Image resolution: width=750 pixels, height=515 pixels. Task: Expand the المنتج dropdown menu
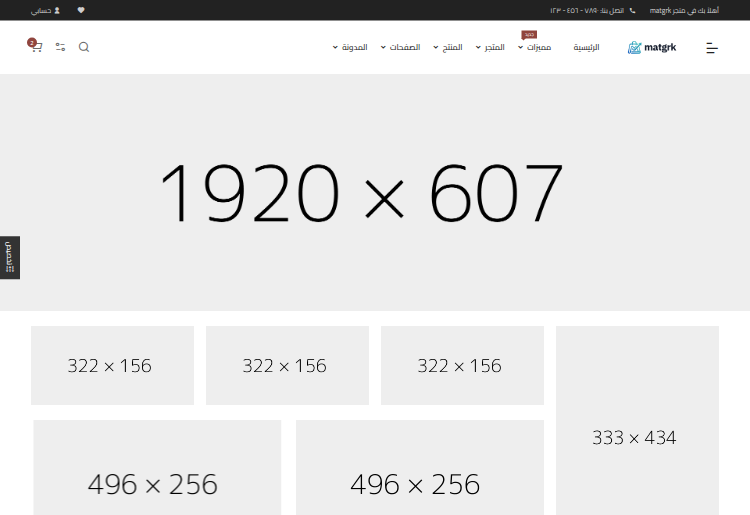448,47
